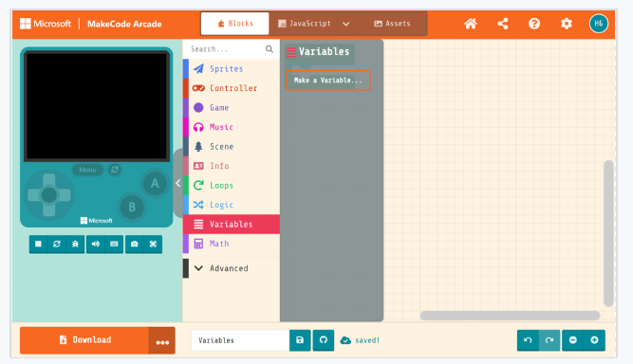This screenshot has width=633, height=364.
Task: Open the Assets tab
Action: point(392,24)
